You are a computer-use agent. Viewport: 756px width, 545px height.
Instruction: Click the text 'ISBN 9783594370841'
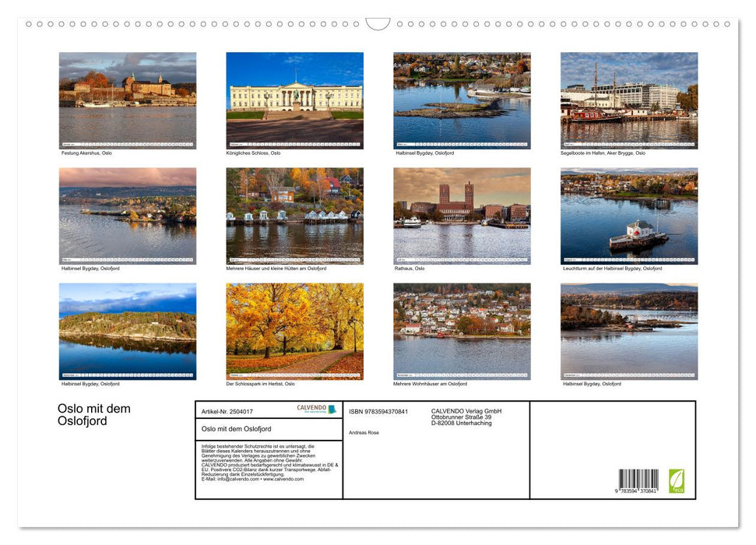point(378,412)
